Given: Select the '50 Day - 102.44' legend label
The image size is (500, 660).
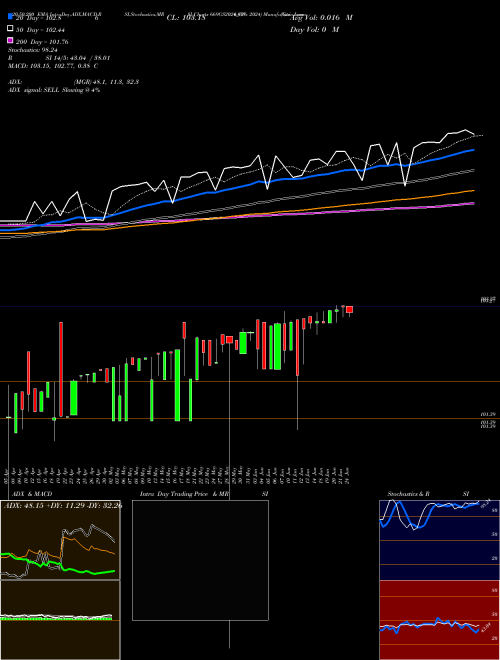Looking at the screenshot, I should [40, 30].
